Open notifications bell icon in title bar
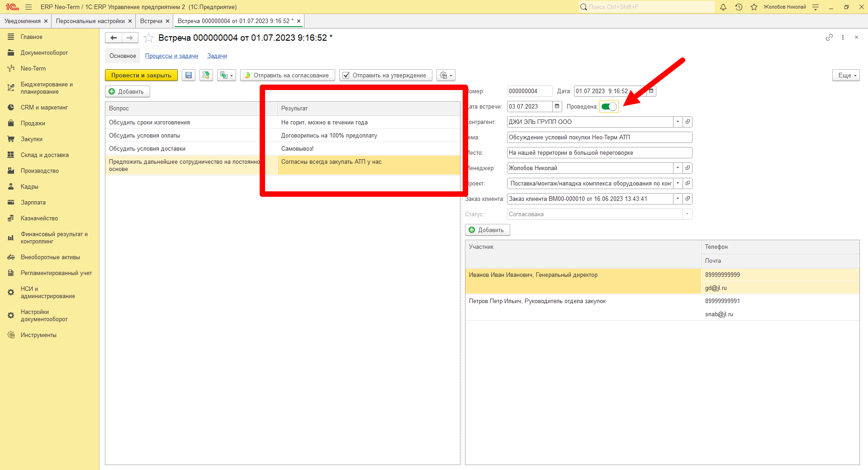Viewport: 868px width, 470px height. pyautogui.click(x=723, y=7)
